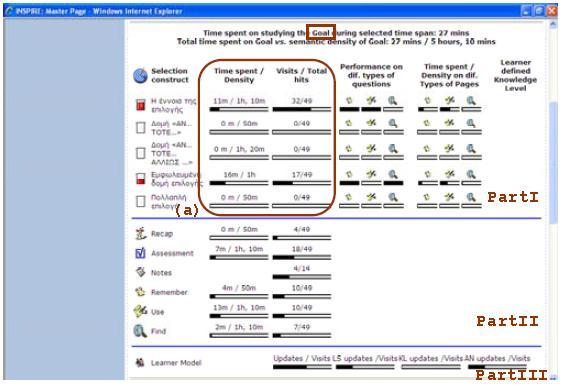Click the '4m / 50m' Remember time value
This screenshot has height=386, width=562.
(x=239, y=288)
